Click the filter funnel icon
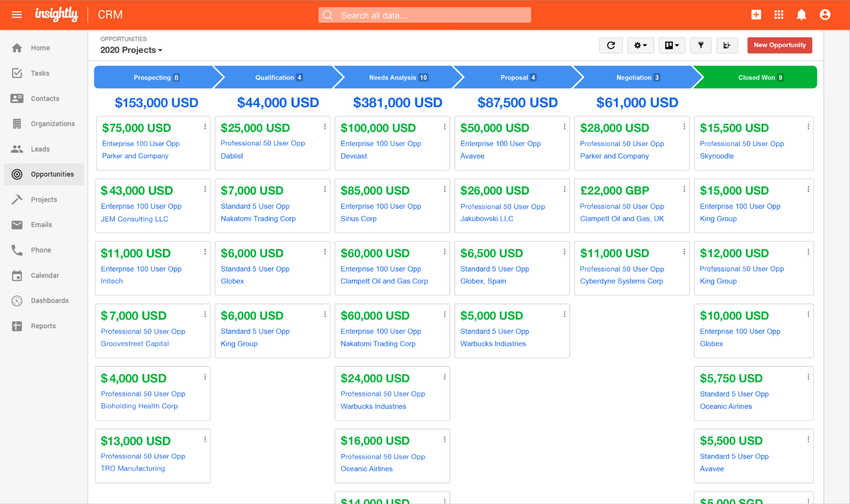The image size is (850, 504). click(700, 45)
